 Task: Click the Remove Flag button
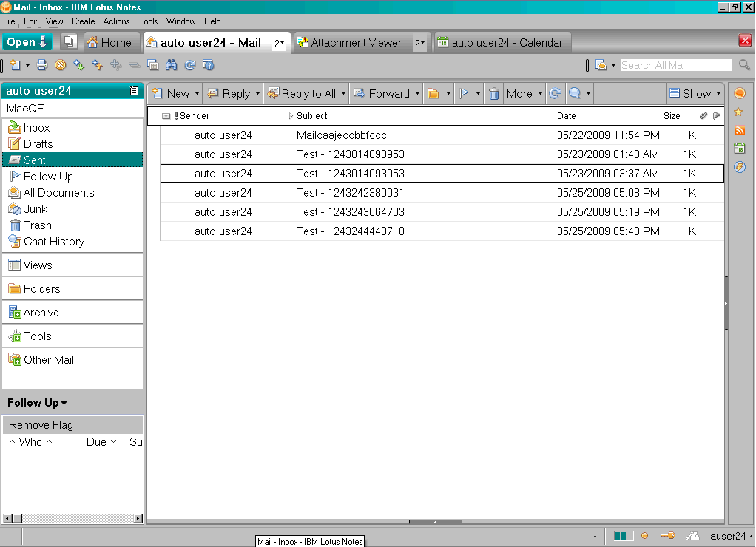click(x=41, y=425)
